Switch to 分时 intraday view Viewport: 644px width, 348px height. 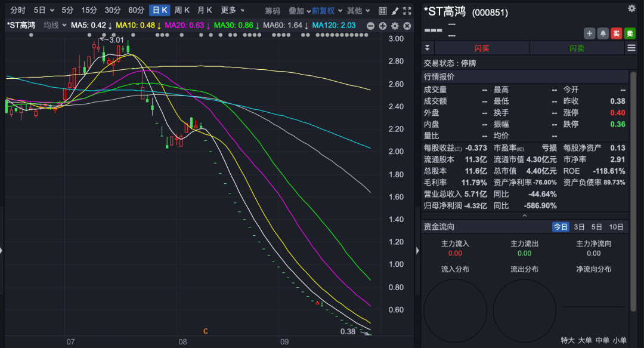(x=18, y=11)
